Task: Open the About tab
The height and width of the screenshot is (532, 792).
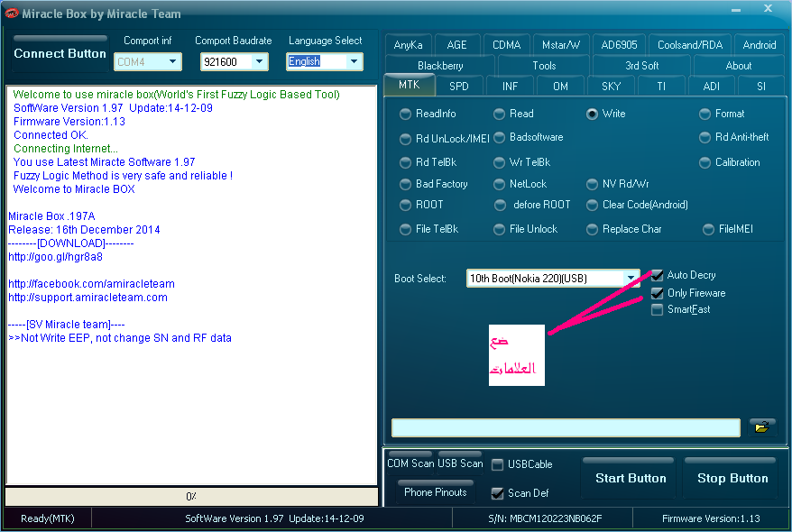Action: [739, 66]
